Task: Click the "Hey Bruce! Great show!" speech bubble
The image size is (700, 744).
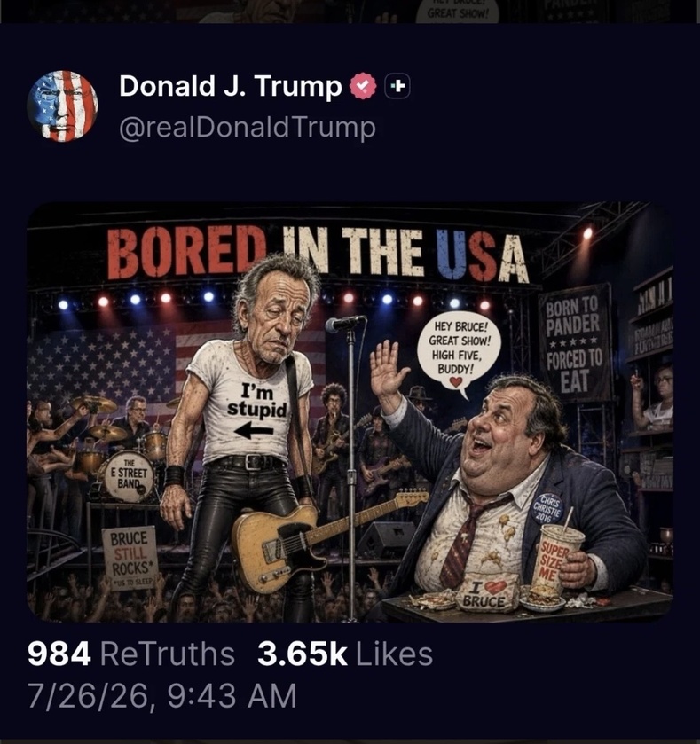Action: point(458,352)
